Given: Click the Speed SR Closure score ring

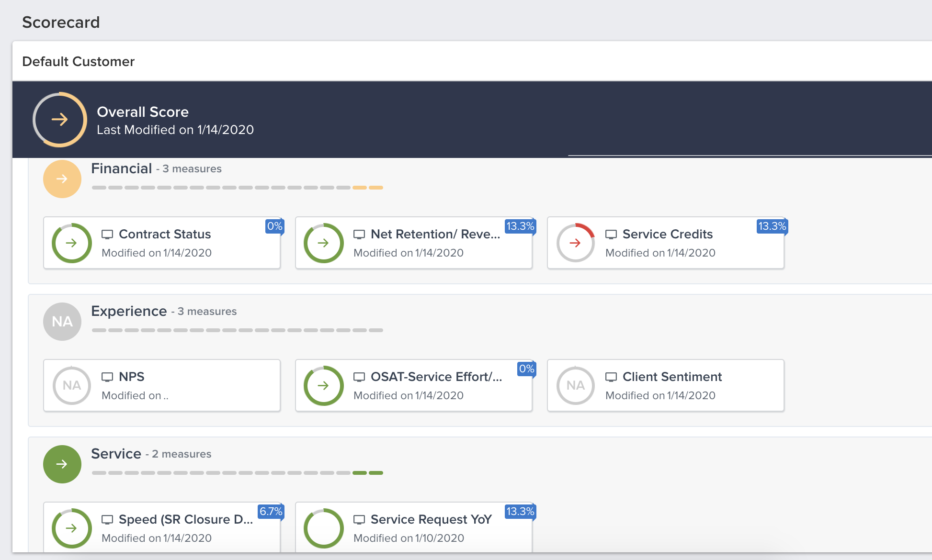Looking at the screenshot, I should [72, 528].
